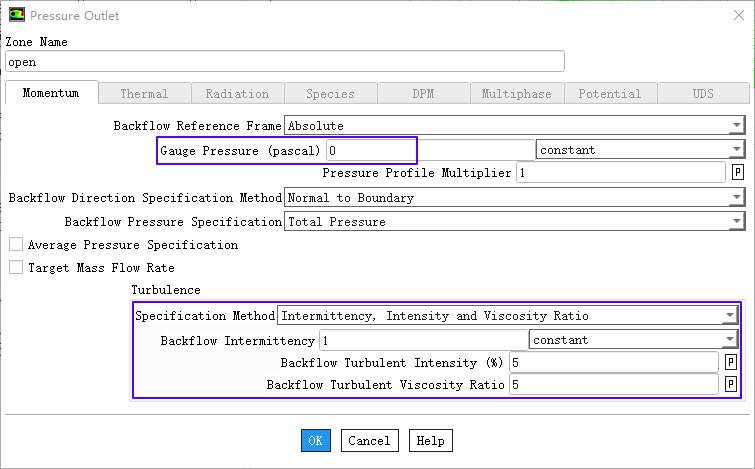Viewport: 755px width, 469px height.
Task: Click the P button beside Backflow Turbulent Viscosity Ratio
Action: coord(731,384)
